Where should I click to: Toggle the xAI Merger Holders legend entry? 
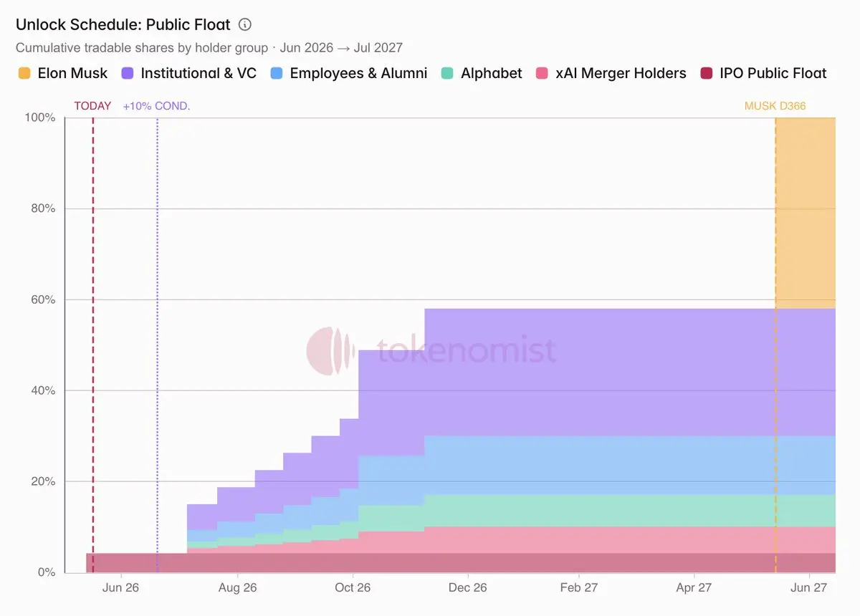click(x=611, y=73)
